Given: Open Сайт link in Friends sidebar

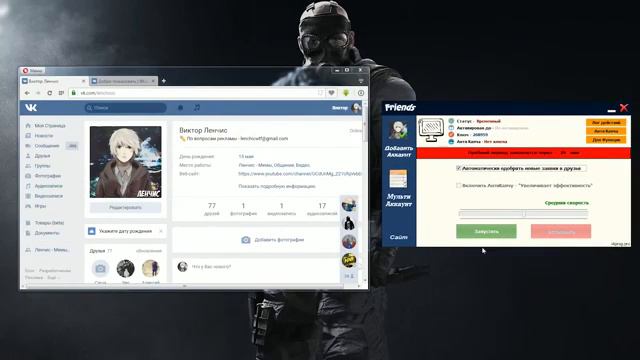Looking at the screenshot, I should pyautogui.click(x=398, y=237).
